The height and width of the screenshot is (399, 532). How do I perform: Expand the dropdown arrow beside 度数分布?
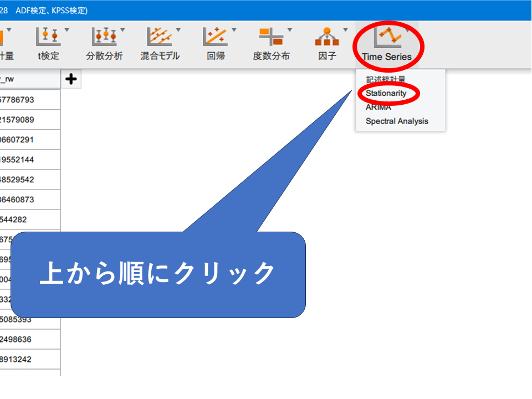(x=290, y=30)
